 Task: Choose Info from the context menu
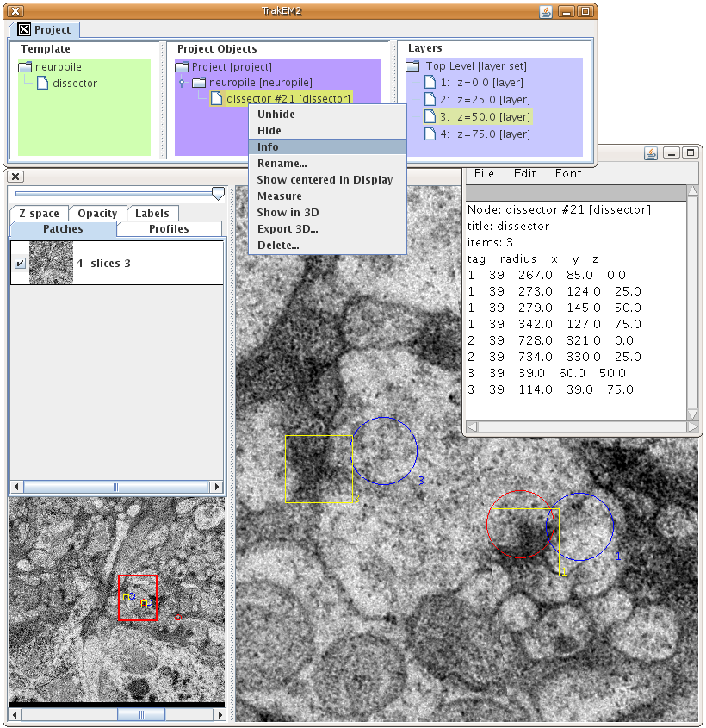(268, 147)
